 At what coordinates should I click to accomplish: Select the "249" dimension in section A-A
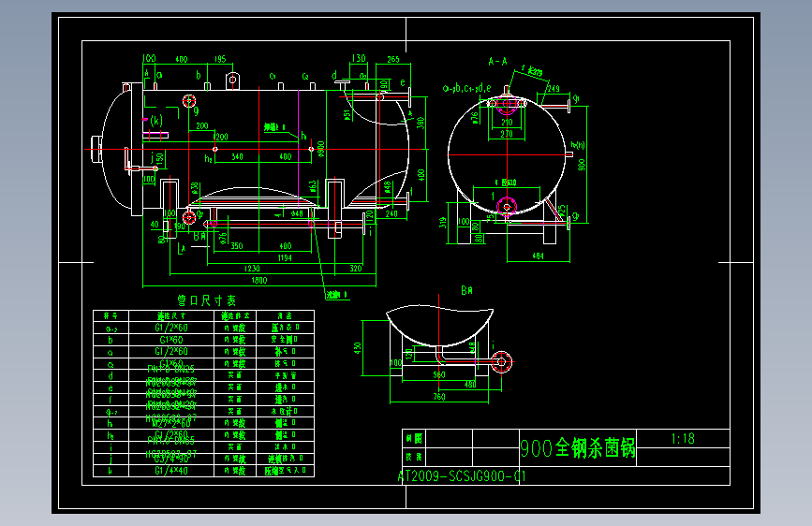pyautogui.click(x=554, y=89)
